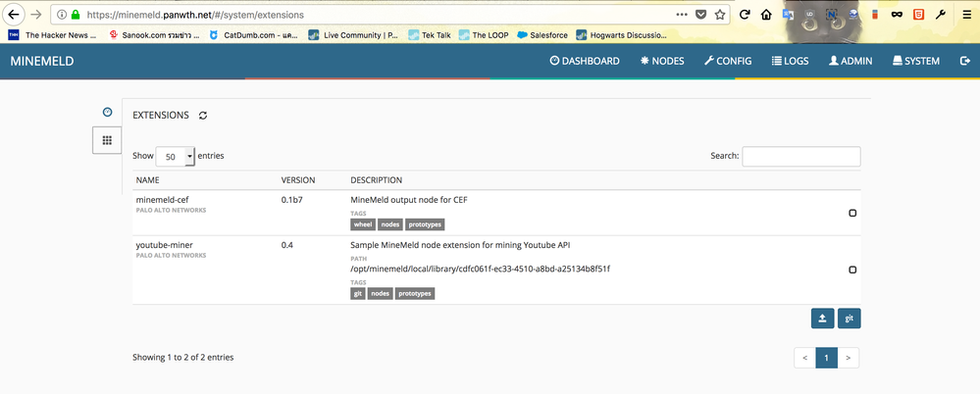Save the page to Pocket
The width and height of the screenshot is (980, 394).
[x=701, y=15]
